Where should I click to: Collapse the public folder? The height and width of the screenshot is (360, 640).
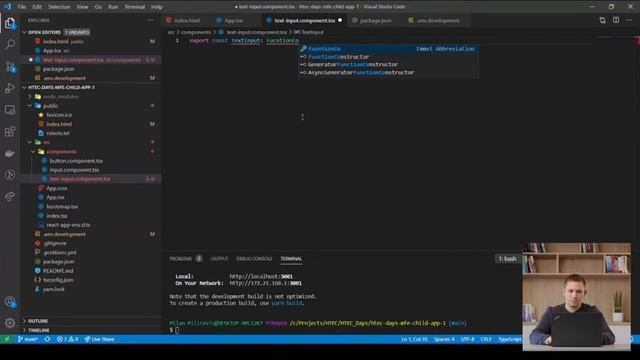click(x=91, y=106)
